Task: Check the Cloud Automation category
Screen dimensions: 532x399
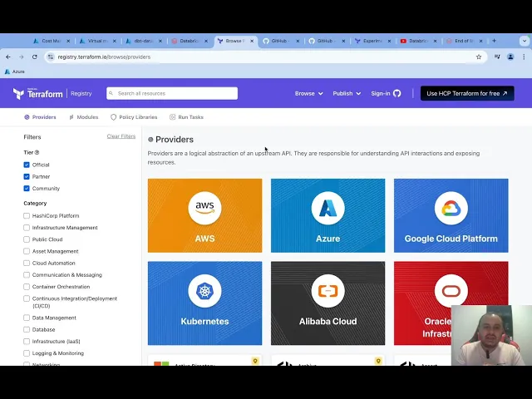Action: click(x=27, y=264)
